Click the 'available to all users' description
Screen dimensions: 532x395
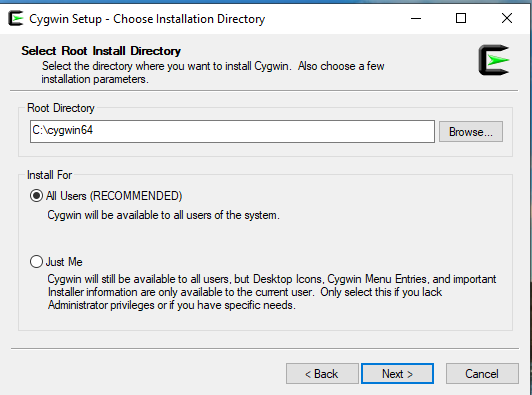[x=164, y=215]
